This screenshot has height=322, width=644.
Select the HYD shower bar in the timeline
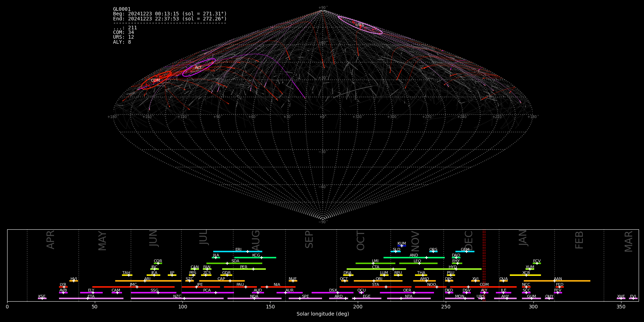tap(453, 269)
